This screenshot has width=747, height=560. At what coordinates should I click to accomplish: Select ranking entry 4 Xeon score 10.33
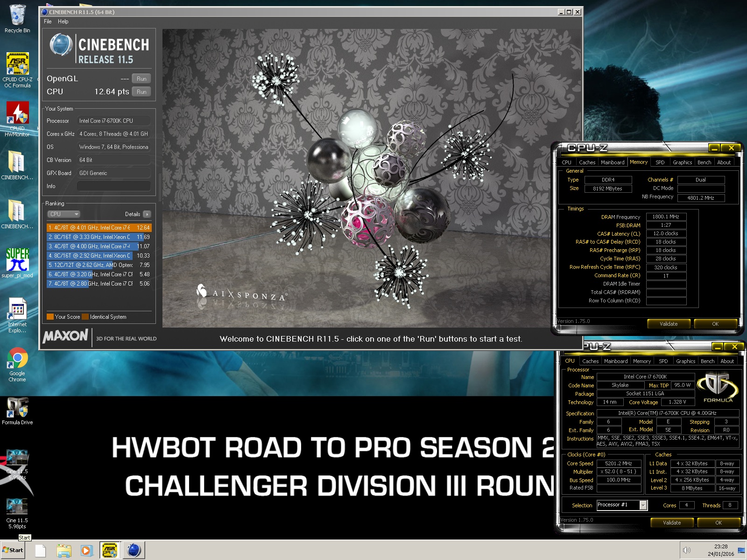tap(99, 256)
